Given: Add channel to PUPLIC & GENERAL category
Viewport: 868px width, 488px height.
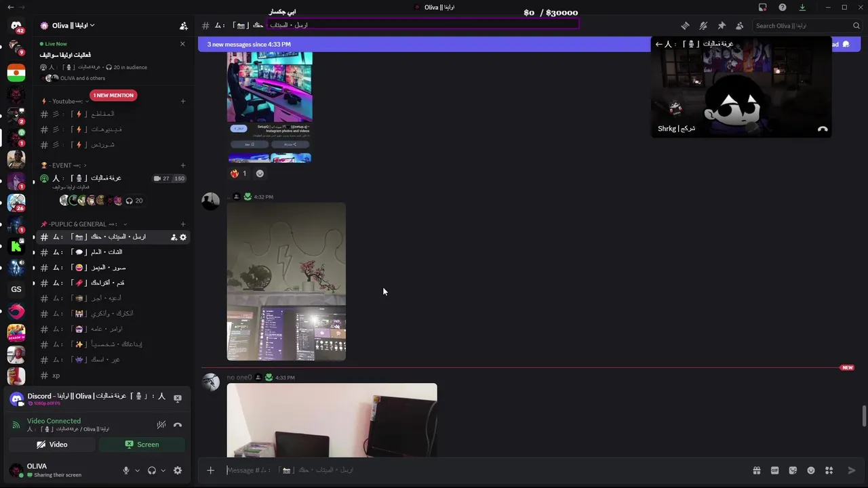Looking at the screenshot, I should [183, 224].
